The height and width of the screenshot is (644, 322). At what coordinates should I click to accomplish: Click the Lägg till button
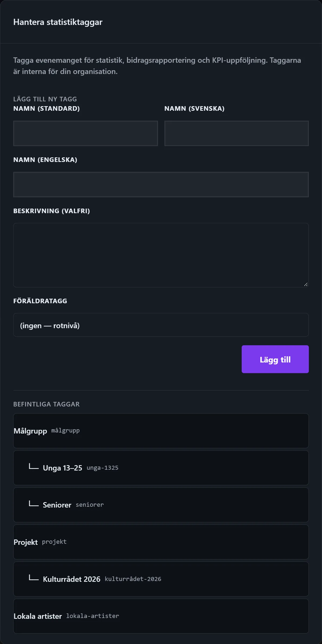(275, 359)
